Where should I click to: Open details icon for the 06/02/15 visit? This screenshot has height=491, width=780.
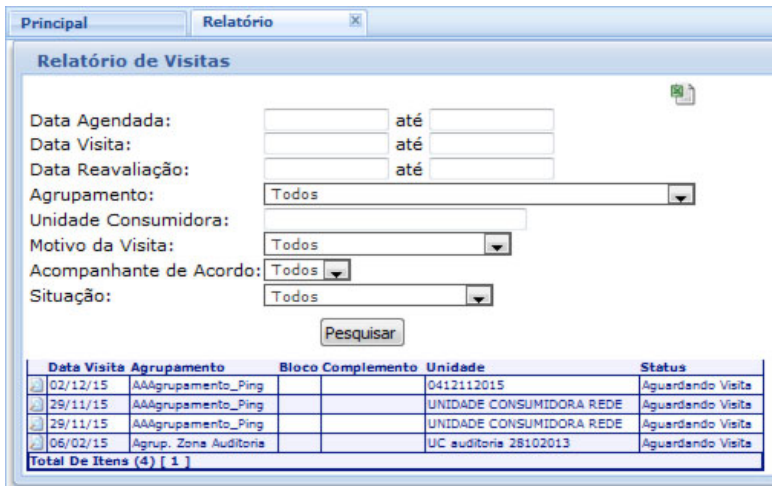click(39, 441)
